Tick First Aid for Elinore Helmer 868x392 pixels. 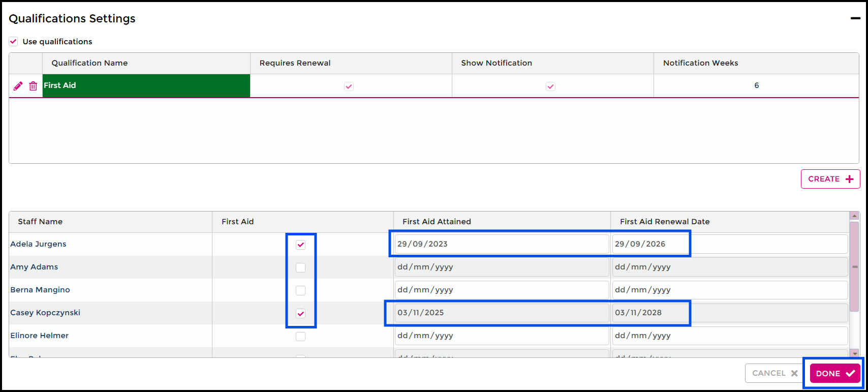tap(301, 336)
